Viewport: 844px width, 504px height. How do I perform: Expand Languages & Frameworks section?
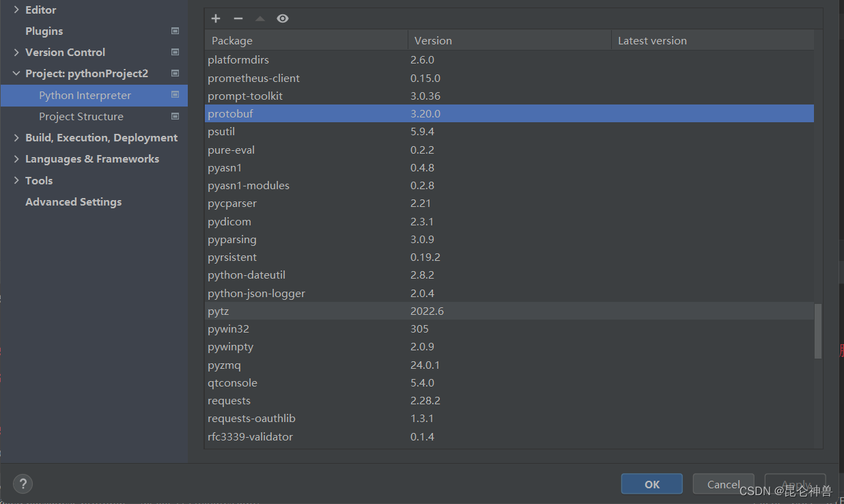coord(17,158)
